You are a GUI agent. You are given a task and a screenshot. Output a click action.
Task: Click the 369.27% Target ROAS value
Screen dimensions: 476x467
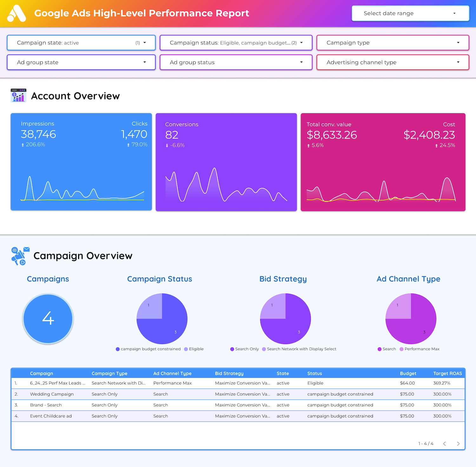(x=442, y=383)
